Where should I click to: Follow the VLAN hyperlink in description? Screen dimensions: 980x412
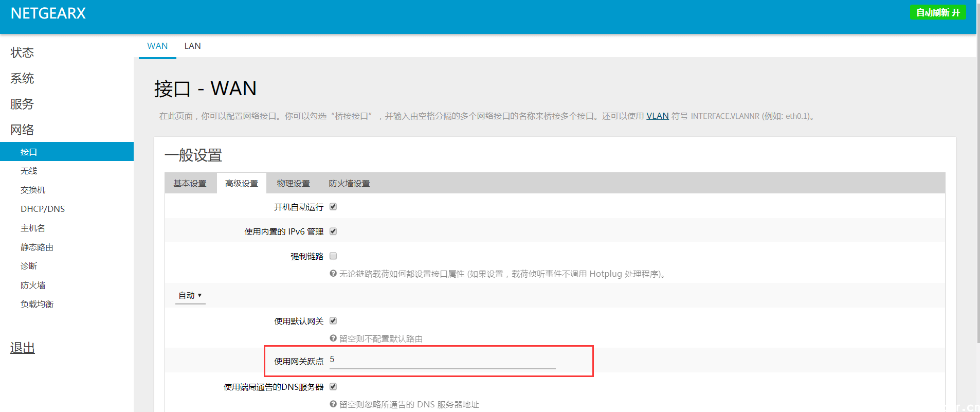point(657,116)
